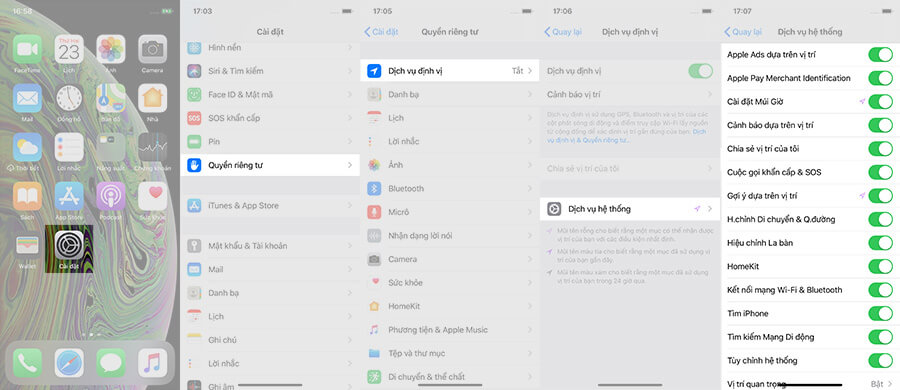
Task: Open the Sức khỏe privacy row
Action: pos(450,283)
